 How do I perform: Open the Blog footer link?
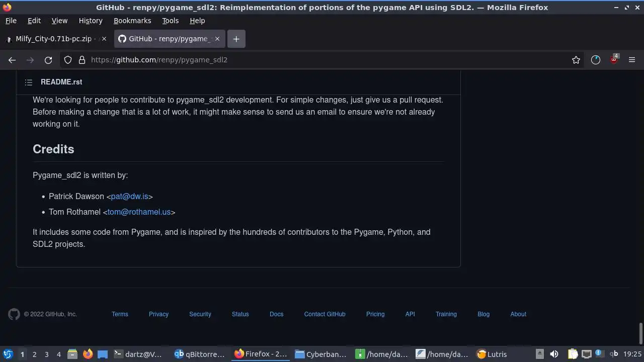click(x=484, y=314)
